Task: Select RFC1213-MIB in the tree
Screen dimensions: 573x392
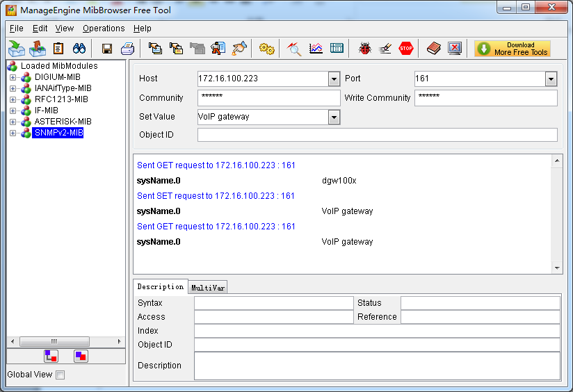Action: [x=61, y=99]
